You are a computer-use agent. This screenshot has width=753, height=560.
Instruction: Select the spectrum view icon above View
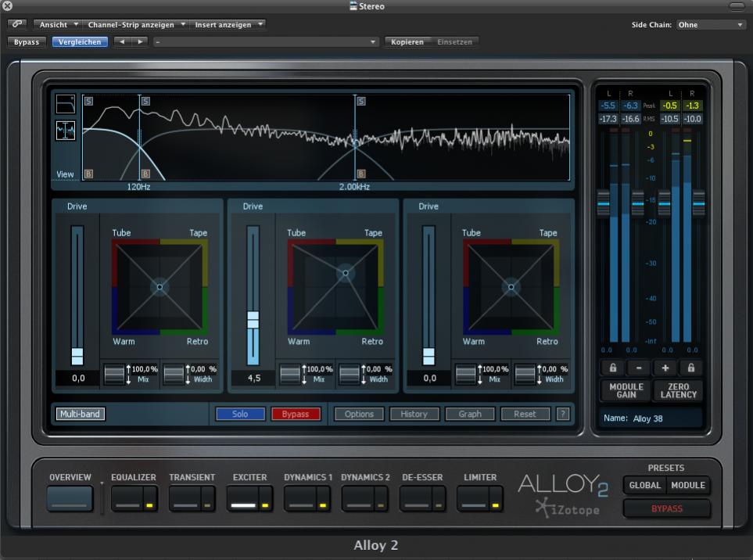coord(65,131)
